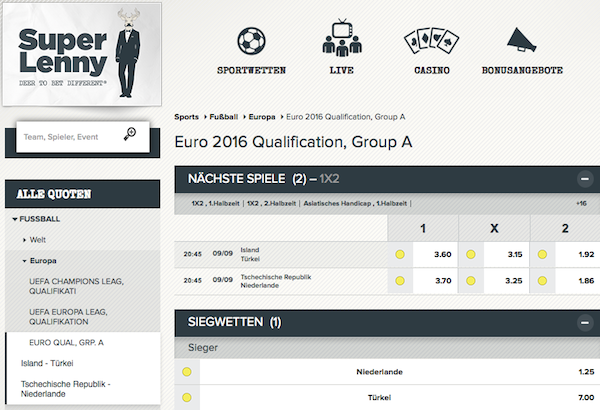Open the Island vs Türkei match row

point(281,255)
